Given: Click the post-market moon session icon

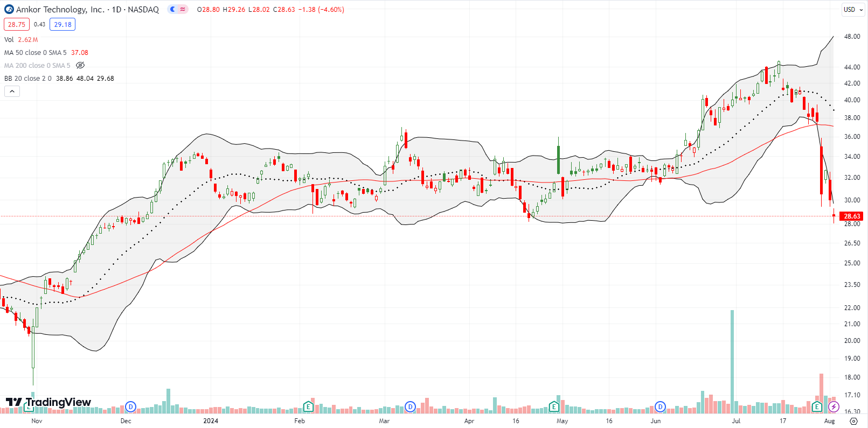Looking at the screenshot, I should [172, 9].
